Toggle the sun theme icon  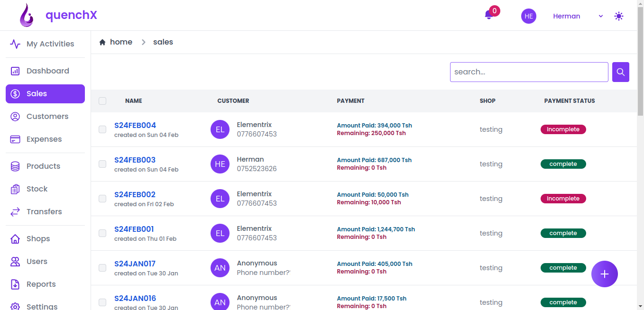618,16
